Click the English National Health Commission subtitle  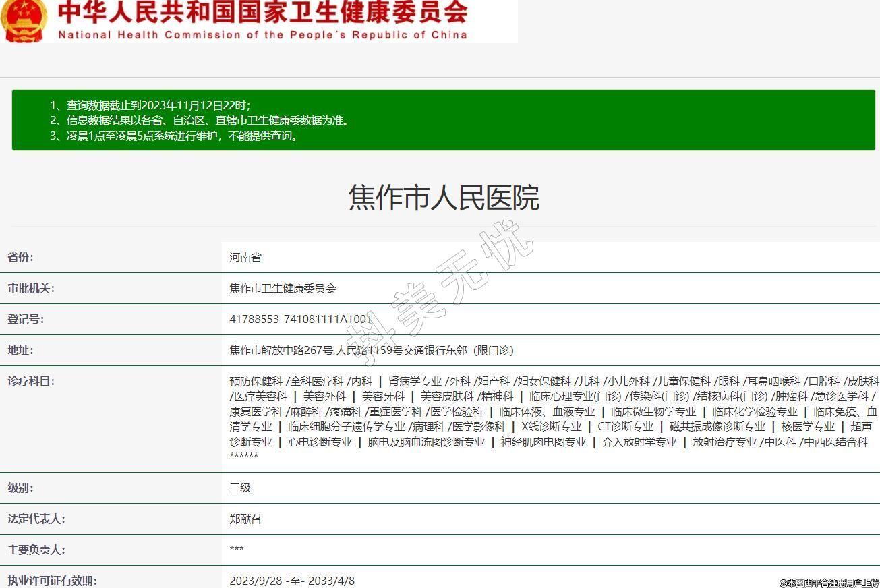coord(263,35)
